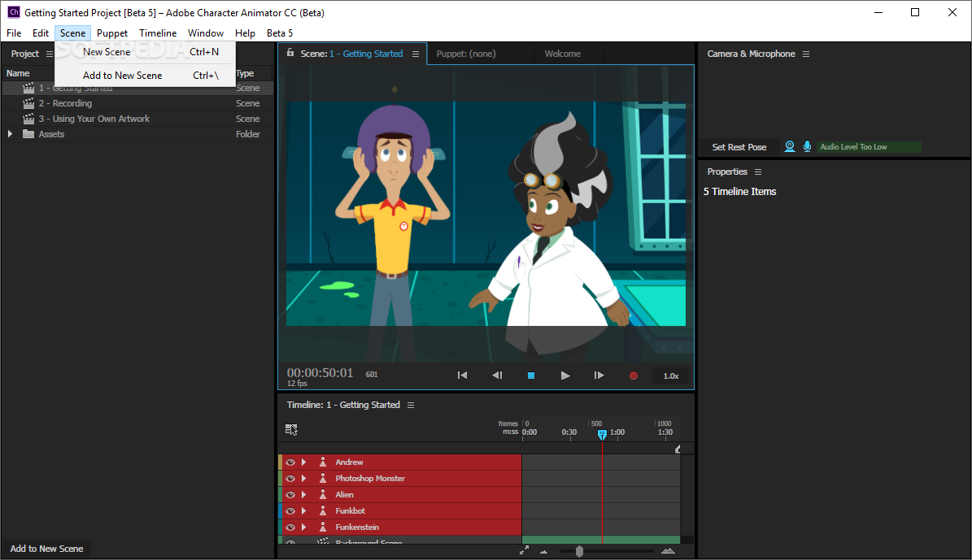Hide the Andrew track using eye icon
The height and width of the screenshot is (560, 972).
290,462
